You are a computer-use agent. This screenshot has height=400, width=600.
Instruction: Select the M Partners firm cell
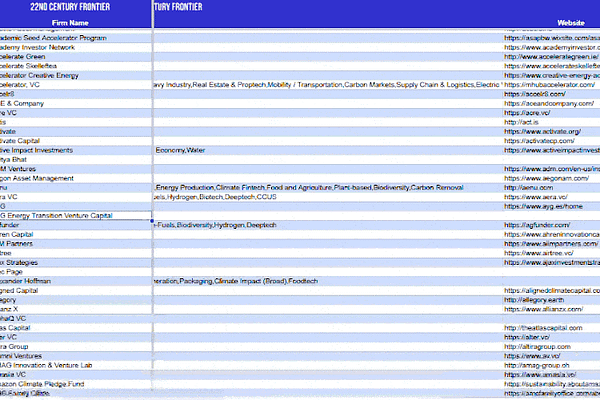(76, 244)
